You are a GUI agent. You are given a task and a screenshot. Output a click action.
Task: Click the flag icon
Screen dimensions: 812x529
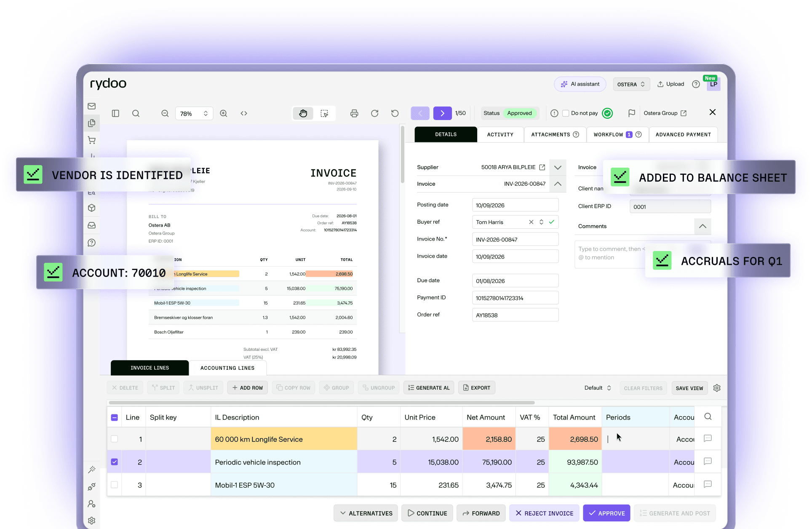tap(631, 113)
